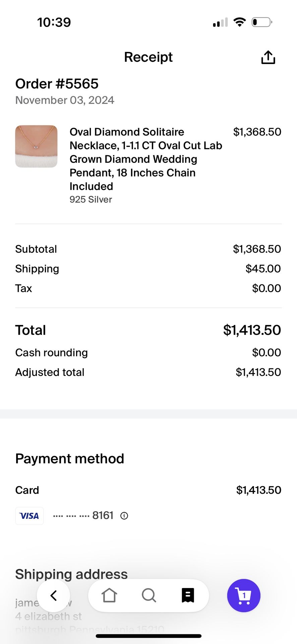Tap the Payment method heading
This screenshot has height=644, width=297.
tap(70, 459)
